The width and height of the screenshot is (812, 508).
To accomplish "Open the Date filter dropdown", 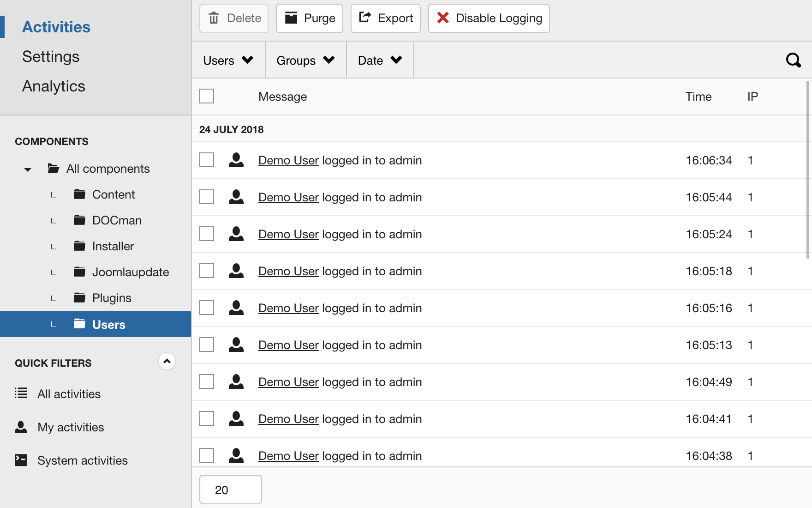I will point(380,60).
